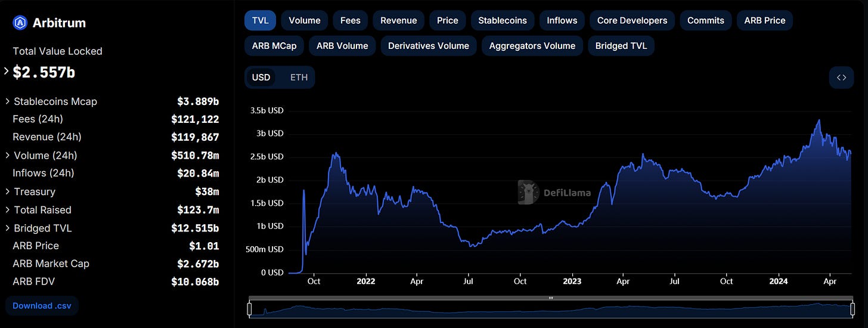Download the .csv data file
The image size is (868, 328).
[x=42, y=305]
